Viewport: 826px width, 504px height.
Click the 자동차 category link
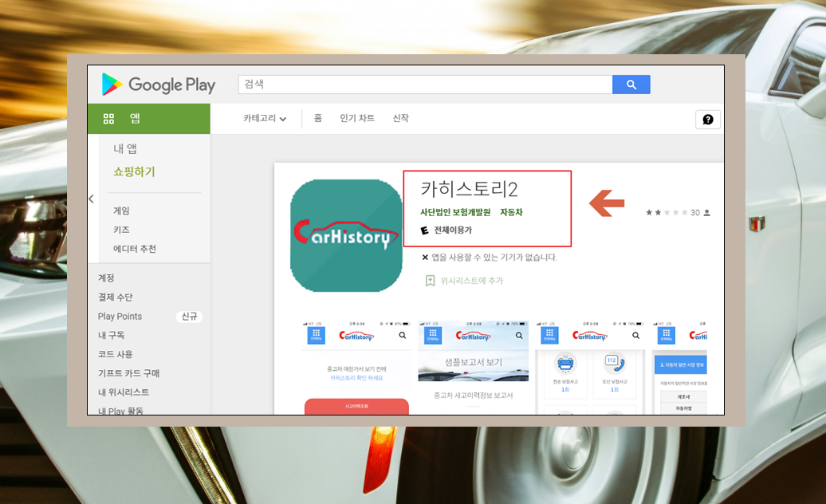[511, 212]
